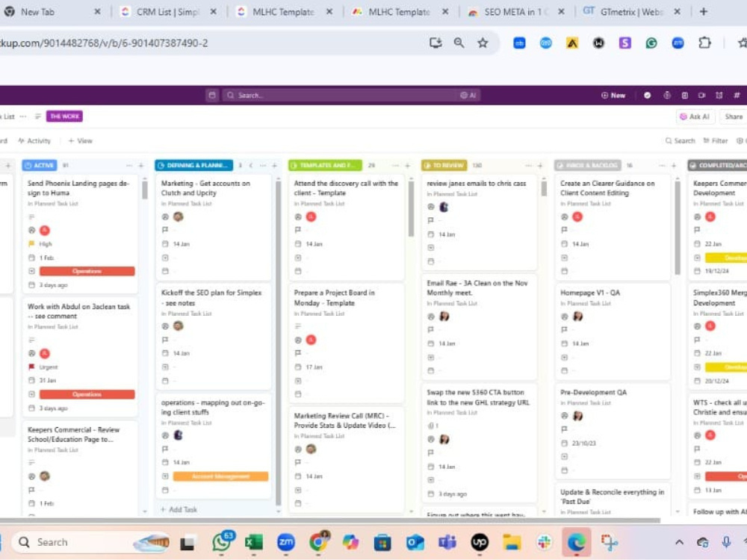Viewport: 747px width, 560px height.
Task: Click Search in the board toolbar
Action: 681,140
